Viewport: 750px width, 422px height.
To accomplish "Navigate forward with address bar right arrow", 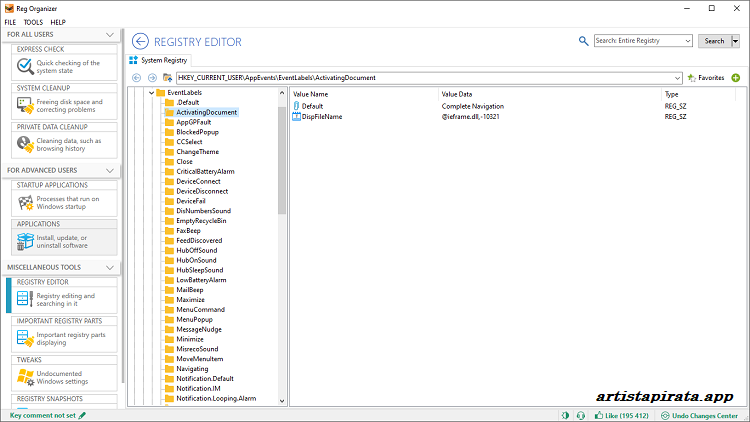I will point(152,78).
